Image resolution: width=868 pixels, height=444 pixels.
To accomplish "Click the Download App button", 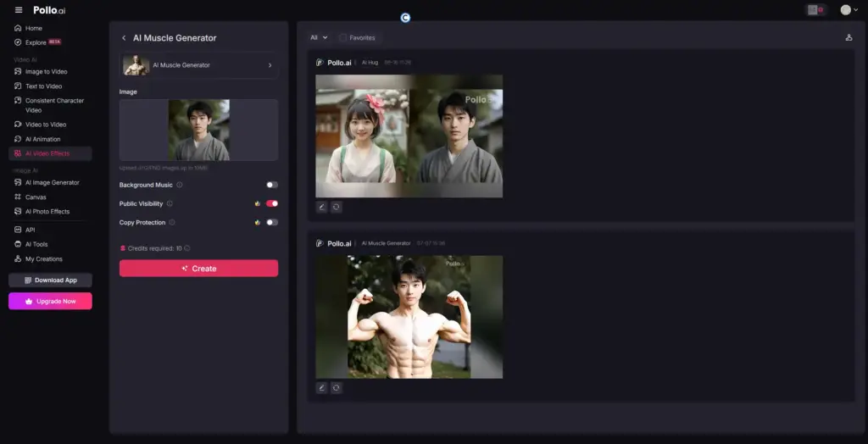I will click(x=50, y=280).
